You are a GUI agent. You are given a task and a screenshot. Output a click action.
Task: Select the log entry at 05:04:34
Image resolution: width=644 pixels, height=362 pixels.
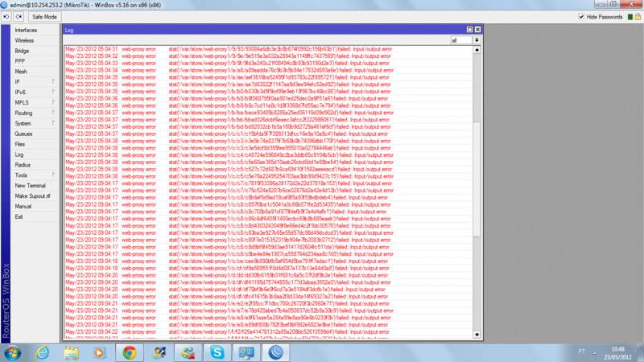pos(268,70)
